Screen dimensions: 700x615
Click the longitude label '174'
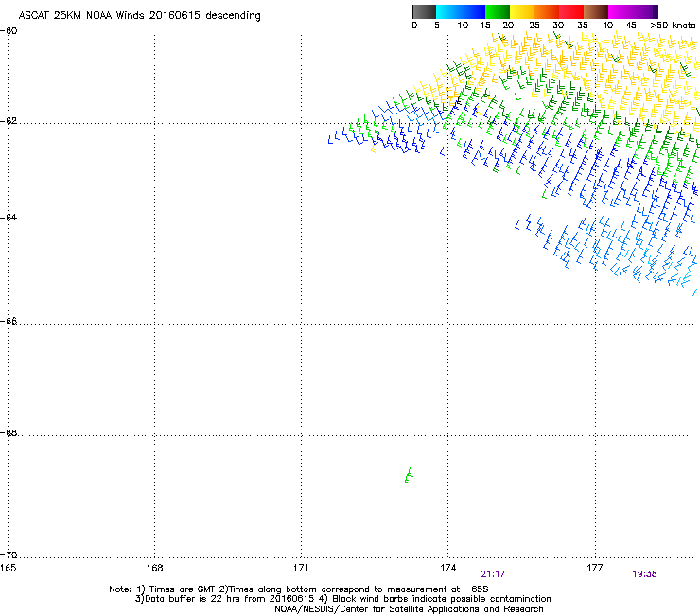pyautogui.click(x=447, y=568)
